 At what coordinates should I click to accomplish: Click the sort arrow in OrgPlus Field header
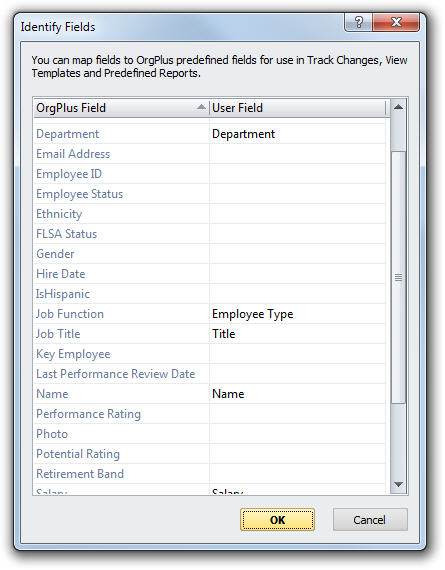click(201, 107)
